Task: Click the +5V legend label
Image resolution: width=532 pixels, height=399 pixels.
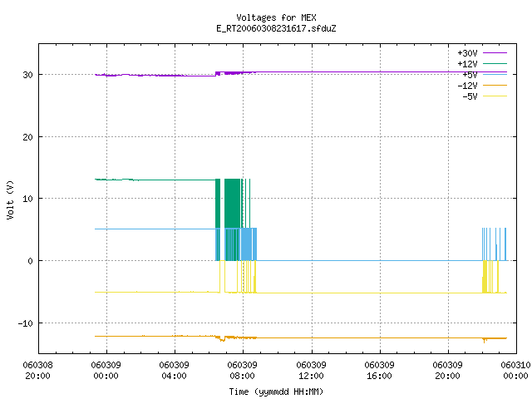Action: pos(470,75)
